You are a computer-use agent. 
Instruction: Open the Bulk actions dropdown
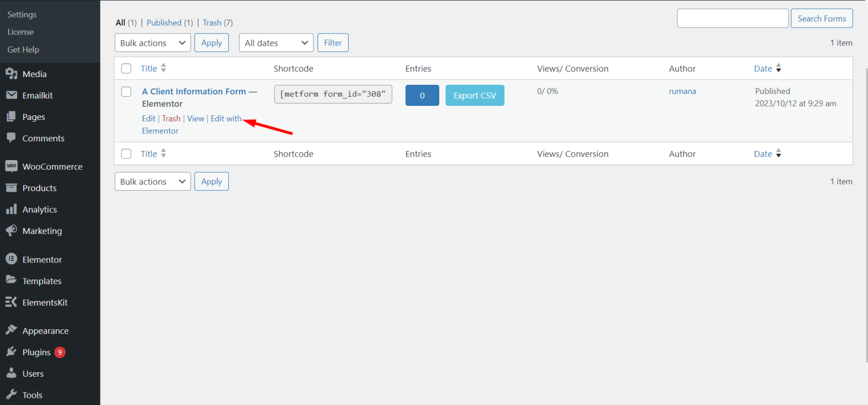(153, 42)
